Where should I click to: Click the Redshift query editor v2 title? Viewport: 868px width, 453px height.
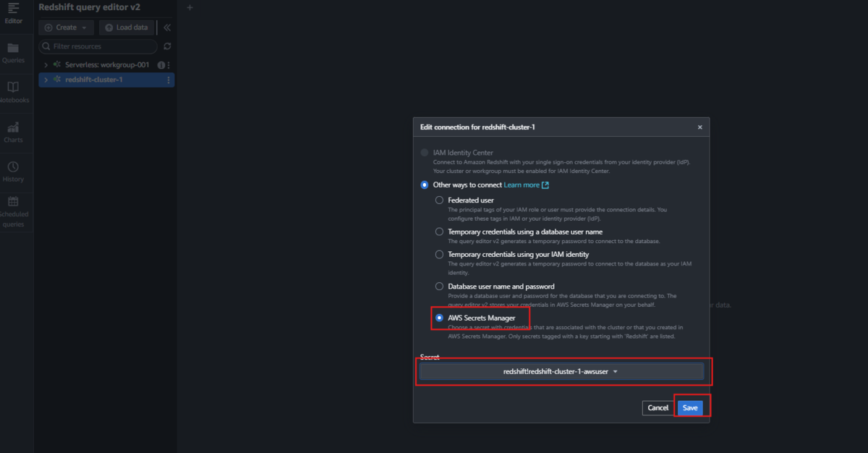click(x=89, y=7)
